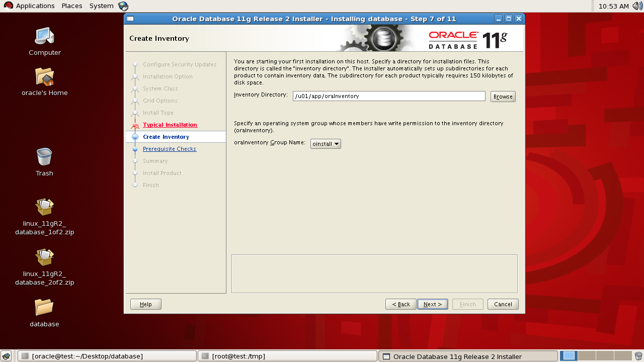Click the 'System Class' step text
This screenshot has width=644, height=362.
tap(160, 88)
